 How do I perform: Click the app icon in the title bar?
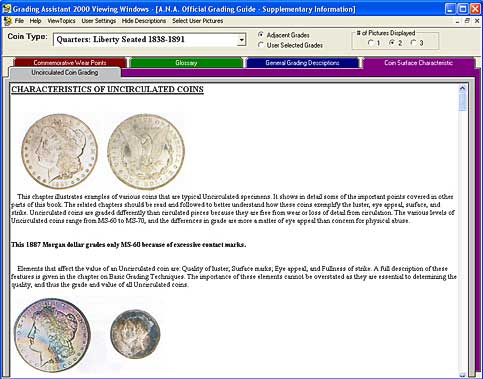(7, 8)
